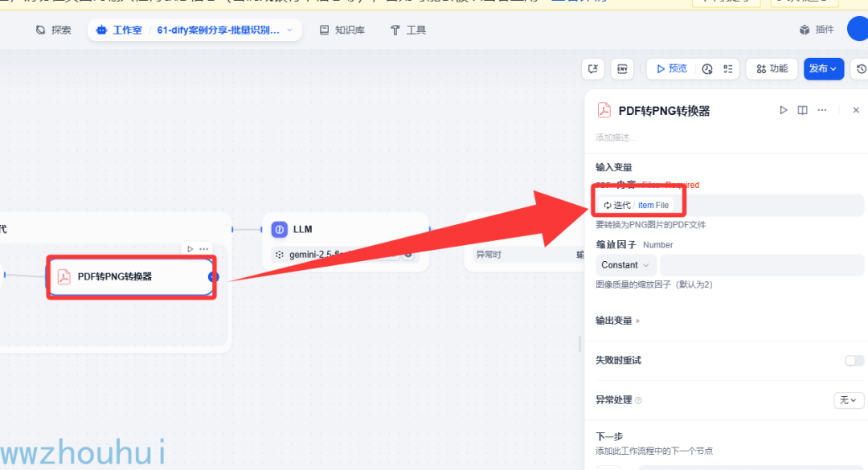The image size is (868, 470).
Task: Run this step with the panel play icon
Action: pyautogui.click(x=783, y=110)
